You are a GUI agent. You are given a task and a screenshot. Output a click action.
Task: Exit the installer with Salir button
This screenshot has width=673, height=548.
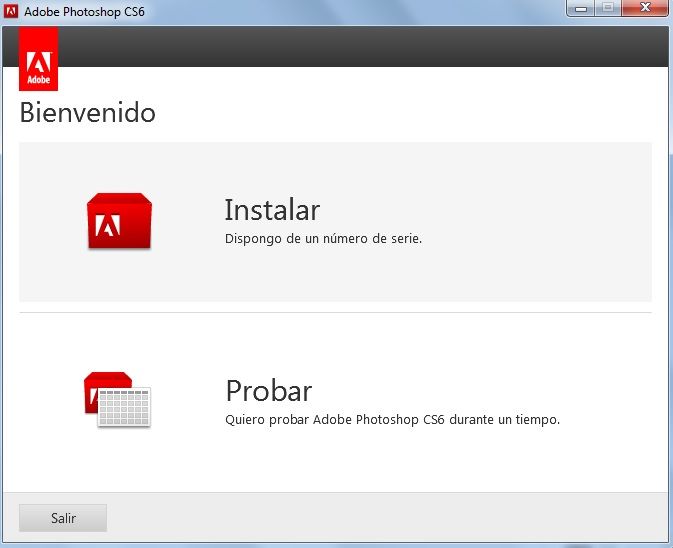(63, 518)
